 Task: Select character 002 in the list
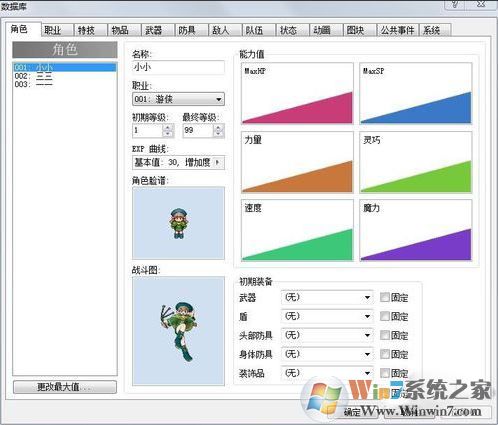(65, 76)
